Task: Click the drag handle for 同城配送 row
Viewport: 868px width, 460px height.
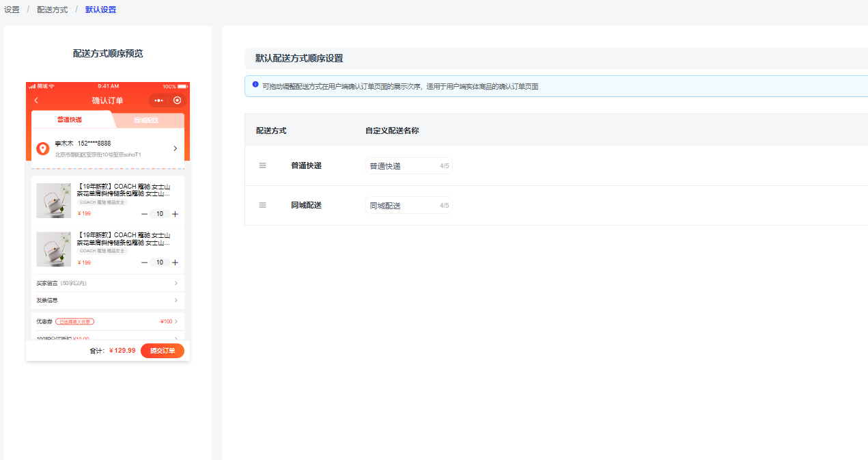Action: pos(262,205)
